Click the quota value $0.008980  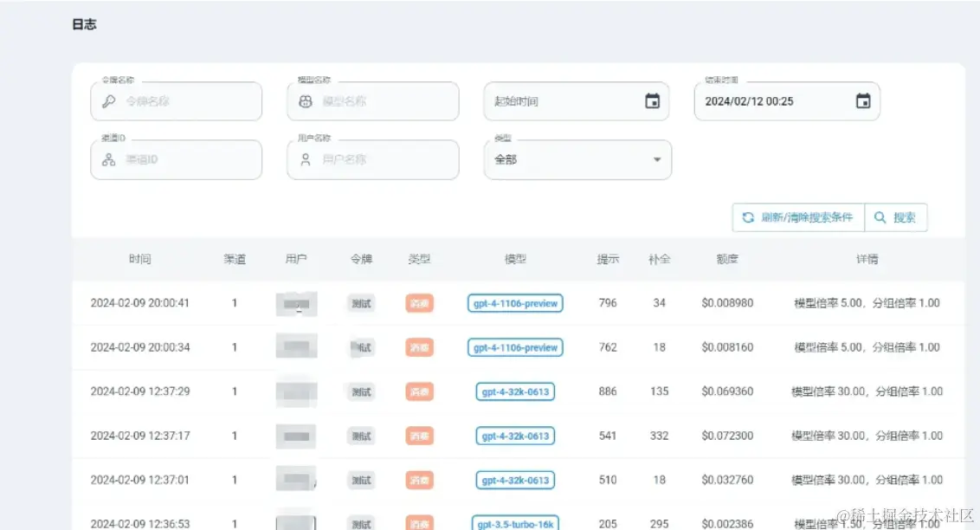tap(727, 303)
